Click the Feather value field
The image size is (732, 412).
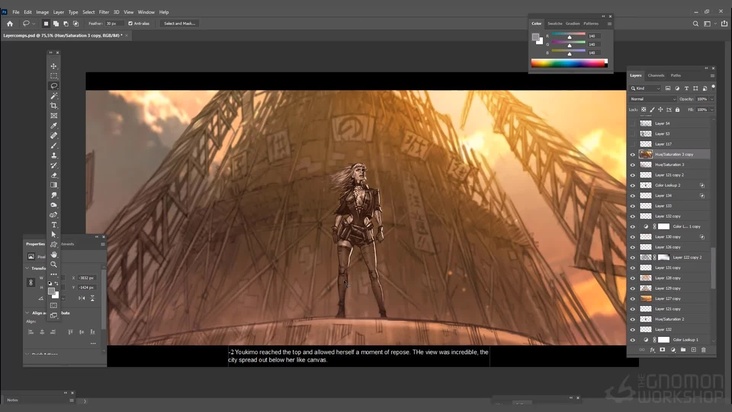113,23
